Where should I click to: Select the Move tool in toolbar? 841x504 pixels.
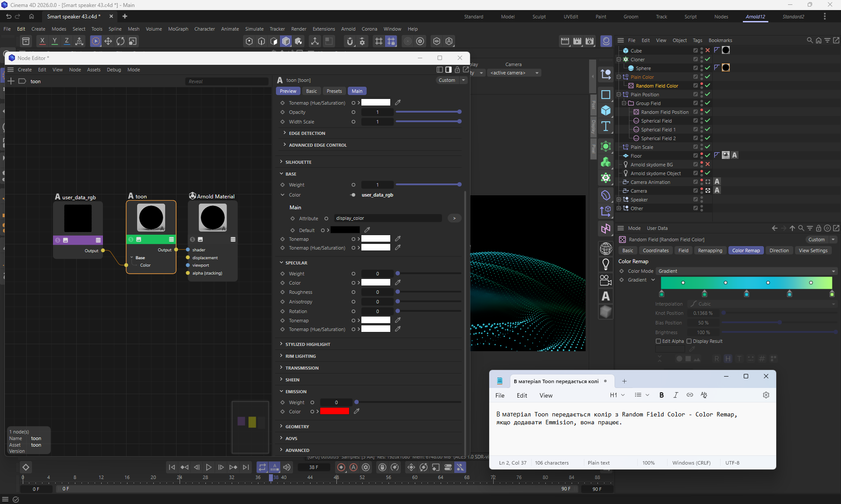pyautogui.click(x=108, y=41)
